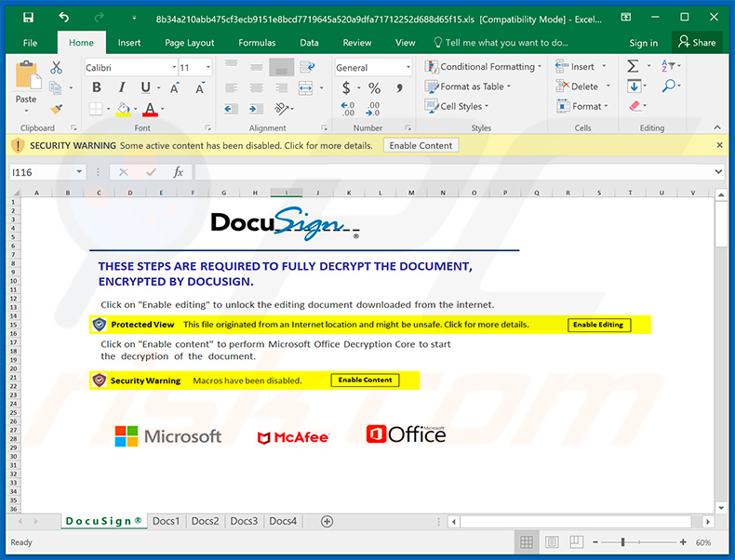Screen dimensions: 735x560
Task: Apply cell borders
Action: [x=96, y=109]
